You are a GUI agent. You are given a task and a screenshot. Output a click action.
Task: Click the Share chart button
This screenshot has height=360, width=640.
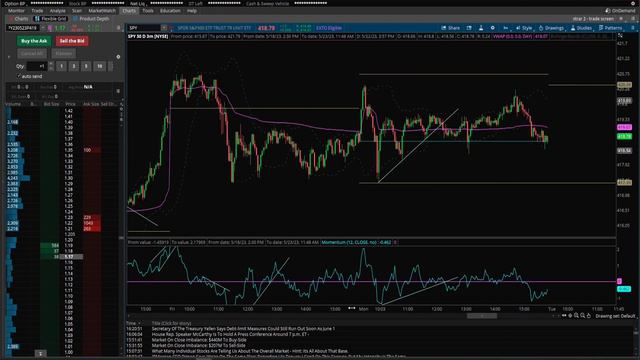pos(450,28)
